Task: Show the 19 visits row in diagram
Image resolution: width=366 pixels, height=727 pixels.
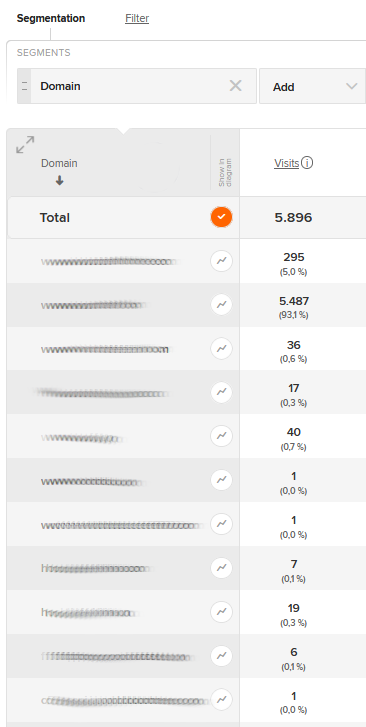Action: tap(221, 612)
